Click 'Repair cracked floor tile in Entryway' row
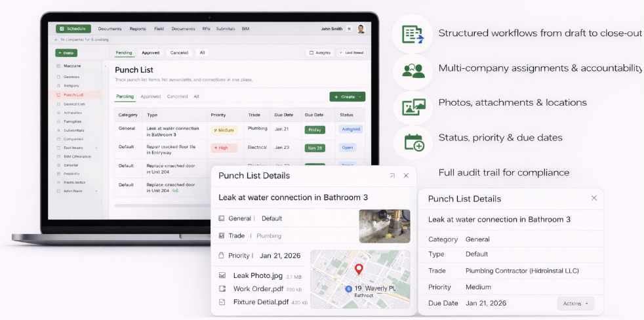 tap(240, 150)
